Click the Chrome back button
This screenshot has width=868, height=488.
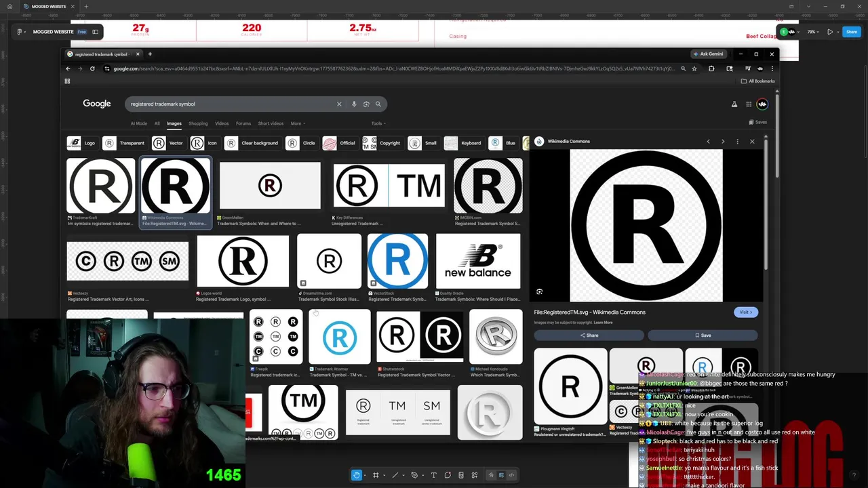68,68
